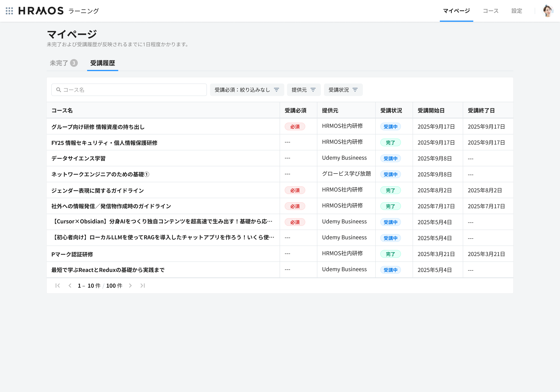
Task: Go to the next page arrow
Action: [130, 286]
